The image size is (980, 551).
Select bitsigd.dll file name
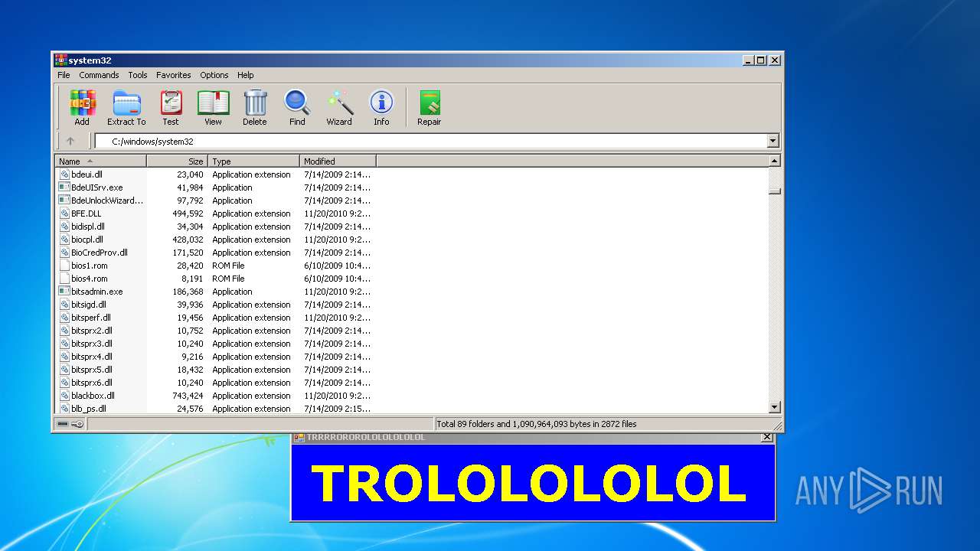[89, 305]
